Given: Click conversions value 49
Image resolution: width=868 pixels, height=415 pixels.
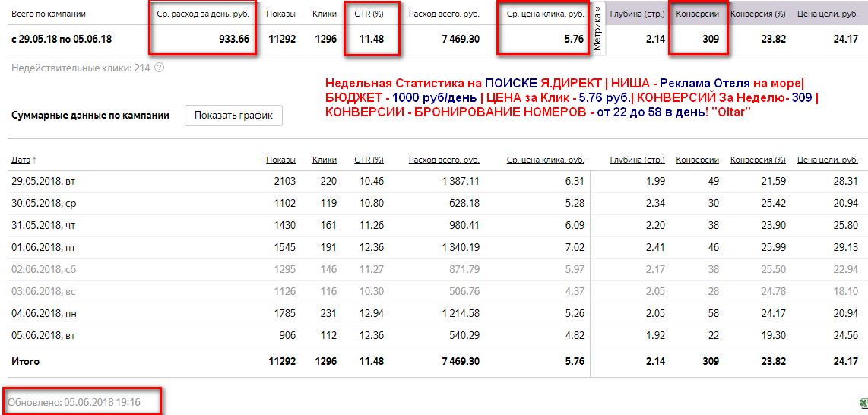Looking at the screenshot, I should coord(714,182).
